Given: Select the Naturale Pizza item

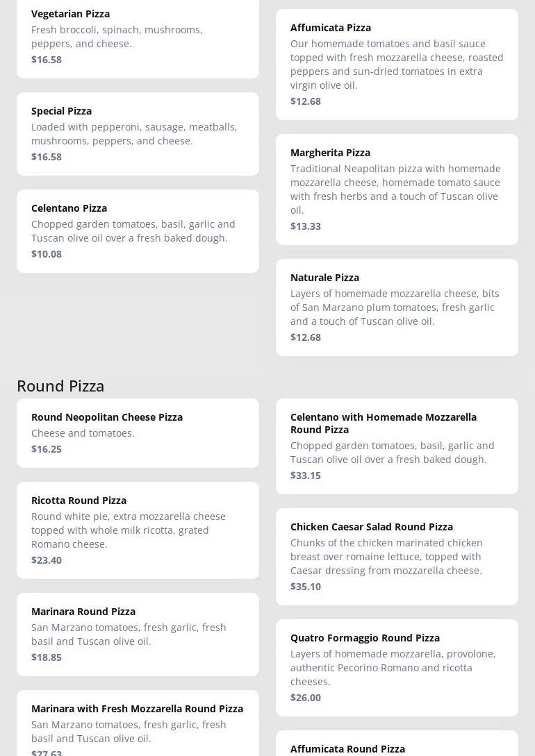Looking at the screenshot, I should coord(397,307).
